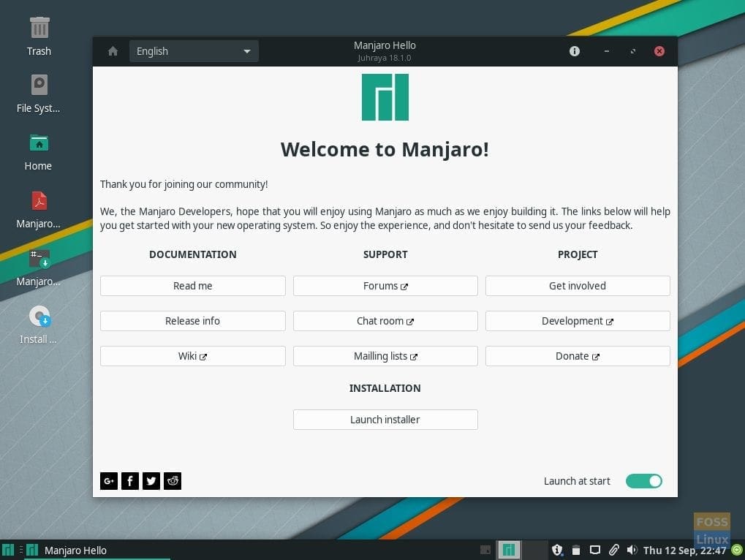The width and height of the screenshot is (745, 560).
Task: Open the Facebook social icon
Action: [x=130, y=481]
